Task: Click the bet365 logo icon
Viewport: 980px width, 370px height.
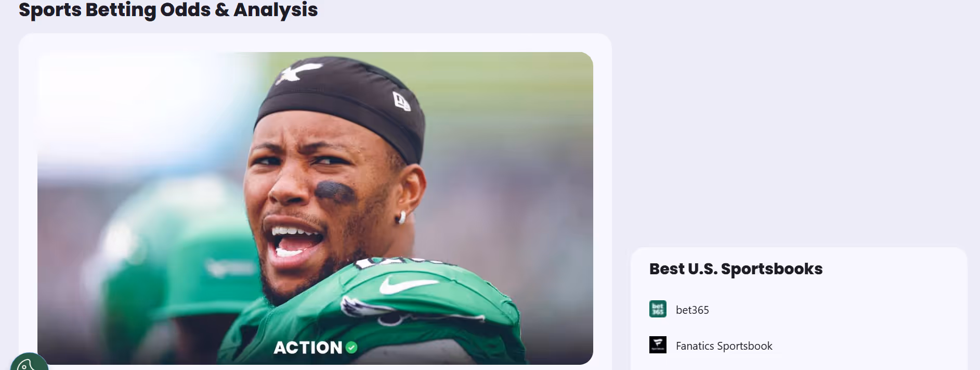Action: click(658, 309)
